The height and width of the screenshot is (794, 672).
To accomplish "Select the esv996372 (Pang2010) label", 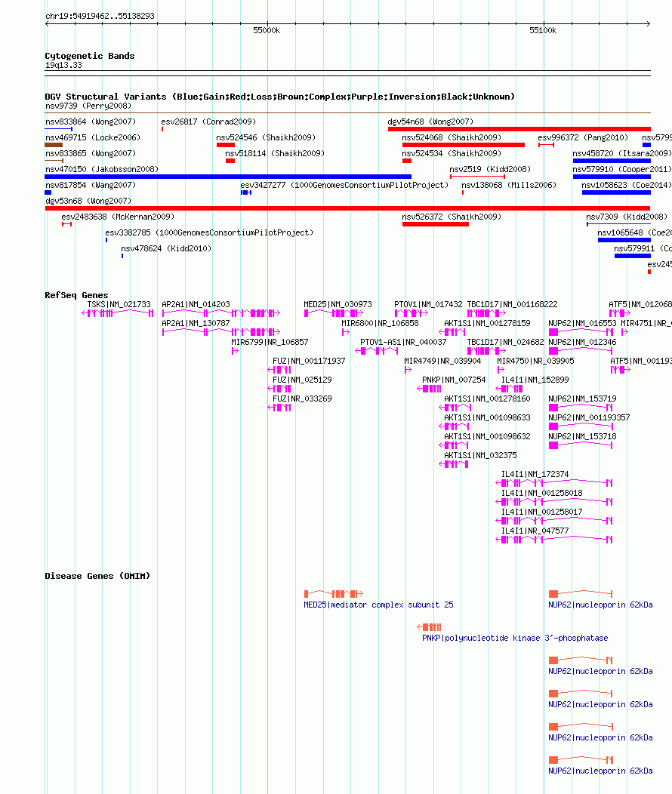I will point(583,137).
